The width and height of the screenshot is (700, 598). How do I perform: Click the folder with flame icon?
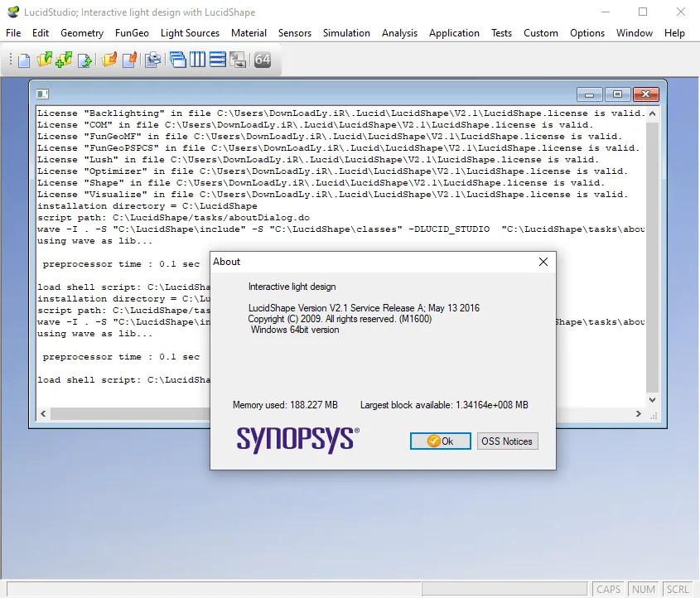(109, 60)
